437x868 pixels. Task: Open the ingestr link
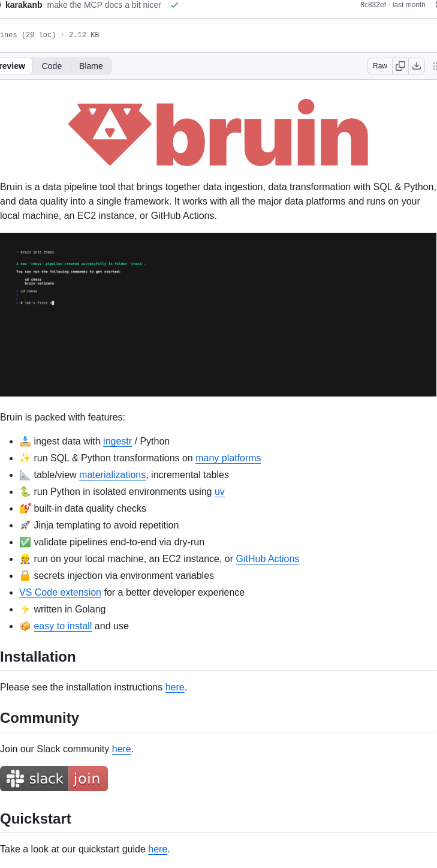pos(117,441)
